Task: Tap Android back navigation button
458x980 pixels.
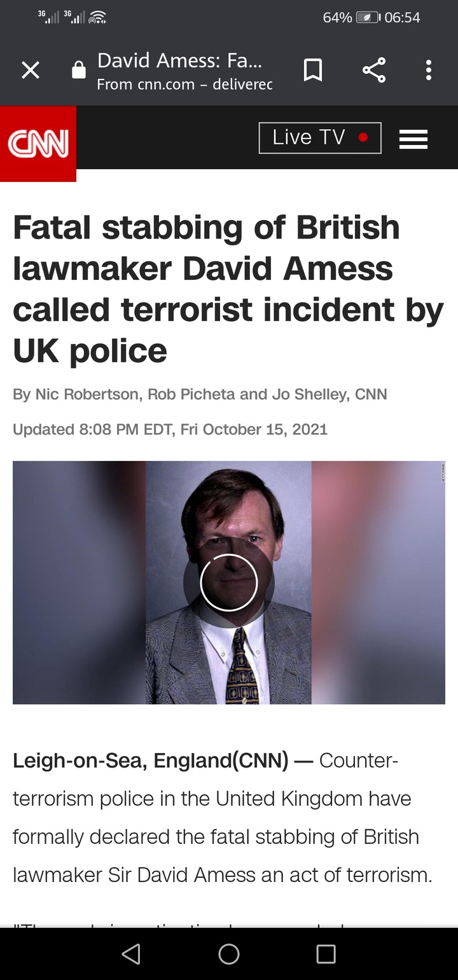Action: pos(131,953)
